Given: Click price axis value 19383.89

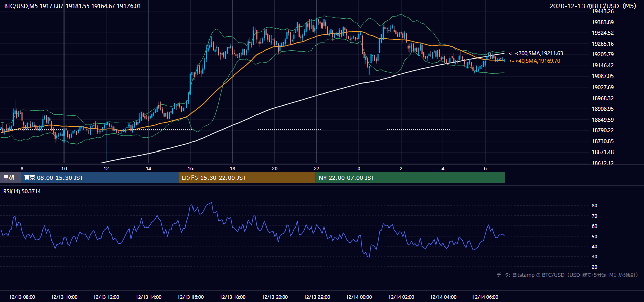Looking at the screenshot, I should coord(603,22).
